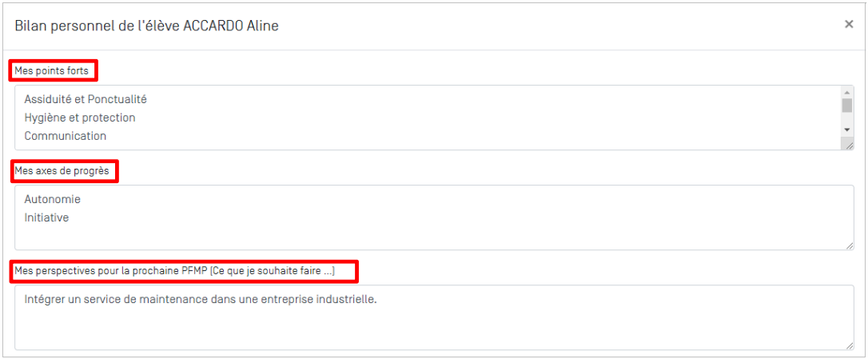Click the resize handle of the Mes points forts box
The height and width of the screenshot is (359, 868).
[x=848, y=144]
